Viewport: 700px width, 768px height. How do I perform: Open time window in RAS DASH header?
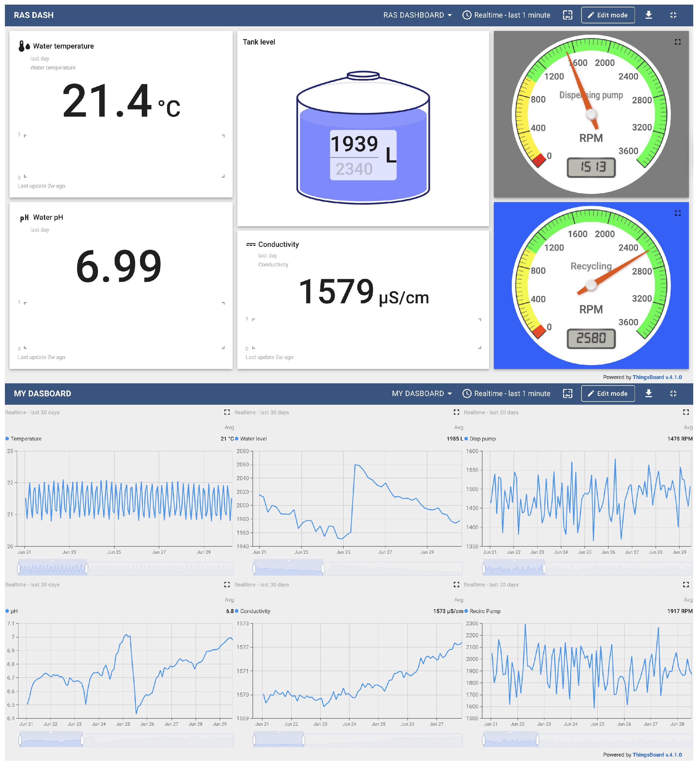tap(506, 15)
